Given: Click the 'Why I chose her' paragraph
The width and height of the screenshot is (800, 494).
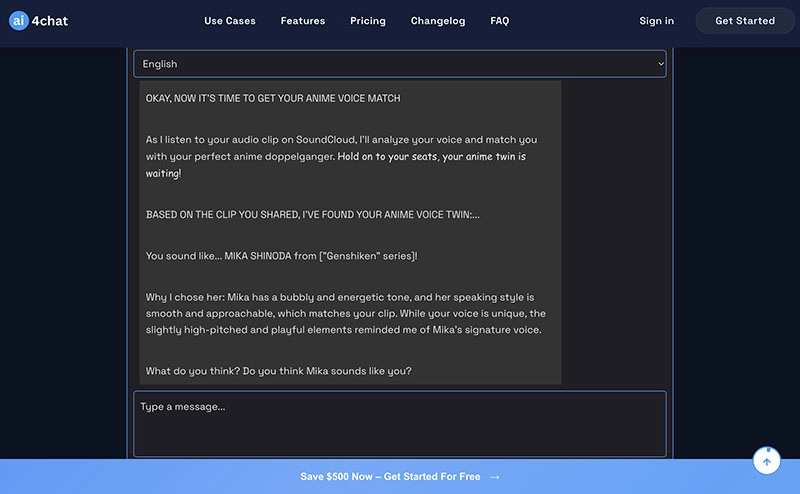Looking at the screenshot, I should [x=345, y=313].
